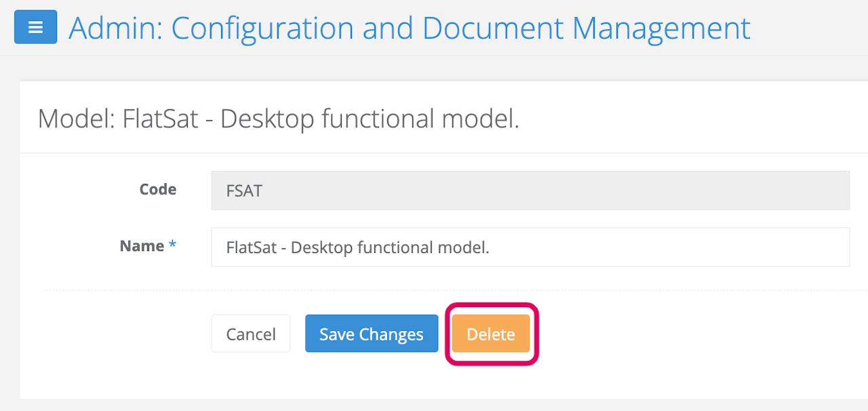This screenshot has height=411, width=868.
Task: Click the Delete button
Action: [491, 334]
